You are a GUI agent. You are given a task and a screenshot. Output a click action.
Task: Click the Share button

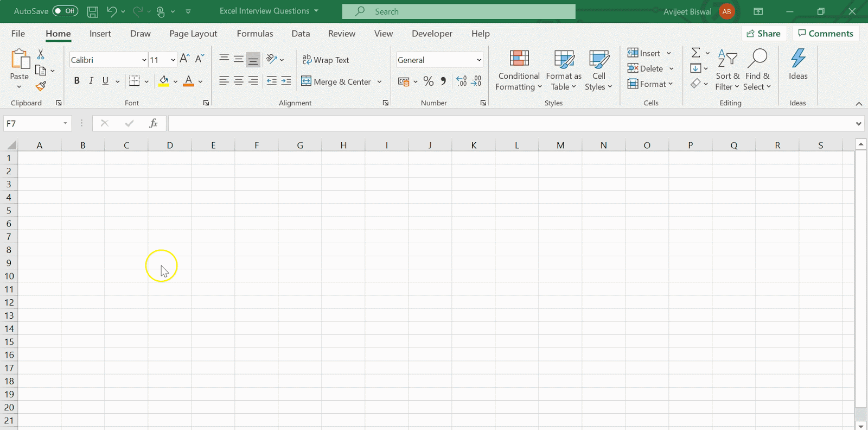coord(764,34)
